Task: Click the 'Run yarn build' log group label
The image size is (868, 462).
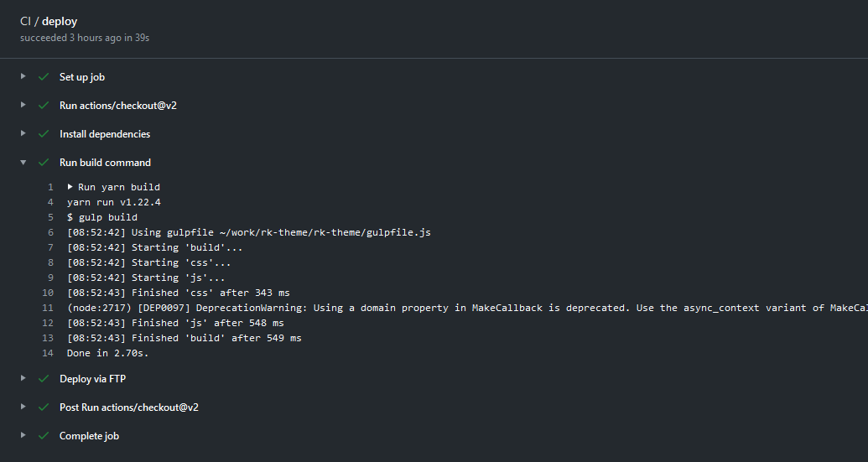Action: click(x=119, y=187)
